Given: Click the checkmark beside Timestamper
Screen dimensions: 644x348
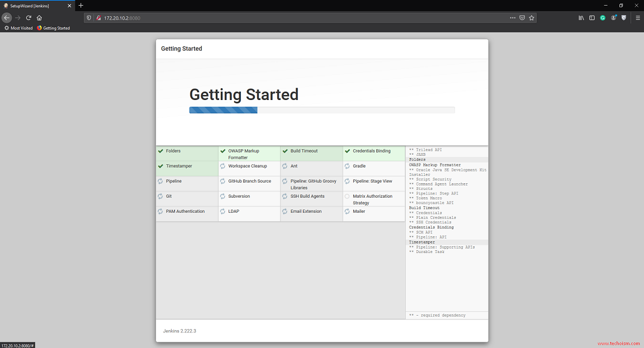Looking at the screenshot, I should [x=160, y=166].
